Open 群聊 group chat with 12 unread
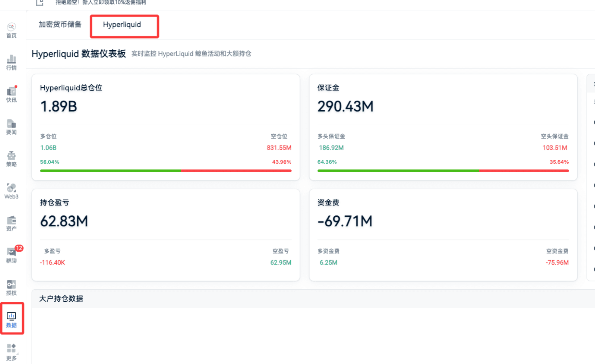This screenshot has width=595, height=364. [11, 255]
